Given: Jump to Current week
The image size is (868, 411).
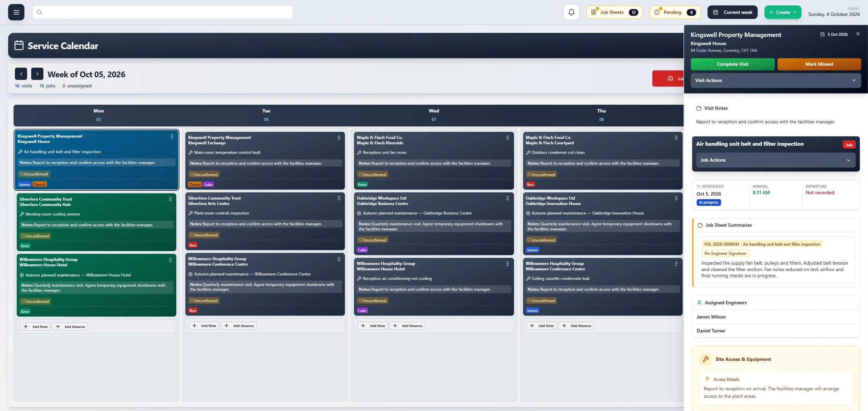Looking at the screenshot, I should tap(732, 12).
